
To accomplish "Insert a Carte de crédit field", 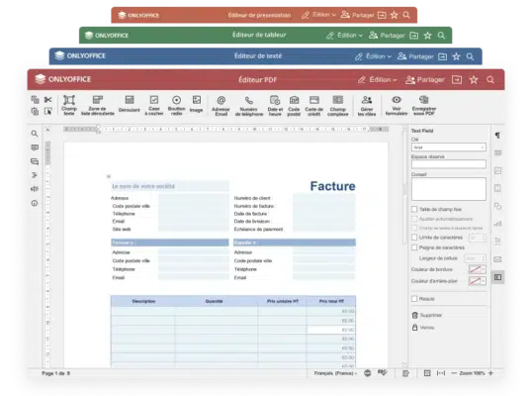I will point(314,105).
